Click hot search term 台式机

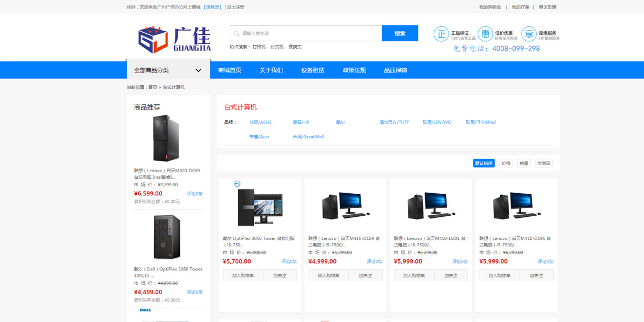click(x=277, y=47)
